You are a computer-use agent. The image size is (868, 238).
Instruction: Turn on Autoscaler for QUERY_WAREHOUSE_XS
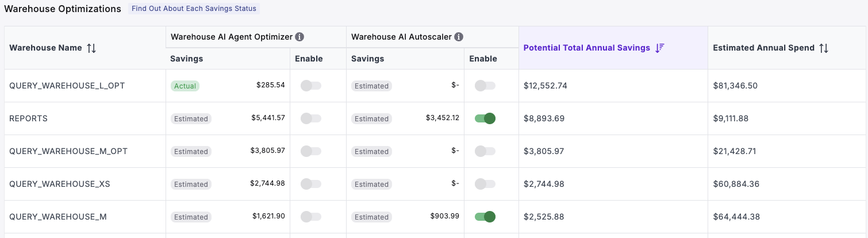pyautogui.click(x=485, y=184)
